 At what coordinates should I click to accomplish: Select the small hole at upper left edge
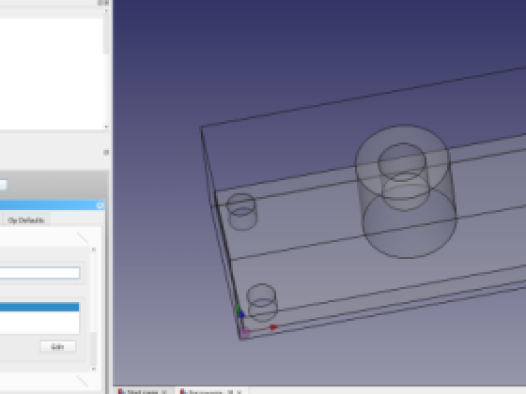click(x=242, y=211)
